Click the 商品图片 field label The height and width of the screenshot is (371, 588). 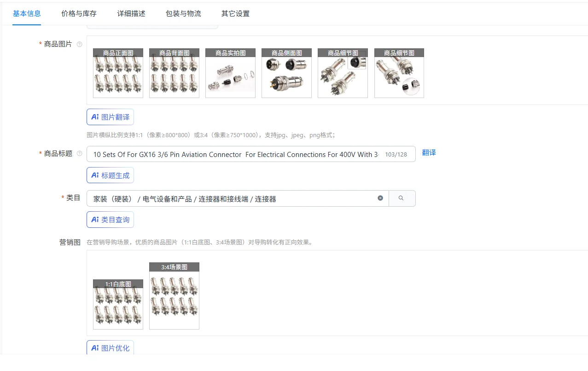click(x=58, y=44)
